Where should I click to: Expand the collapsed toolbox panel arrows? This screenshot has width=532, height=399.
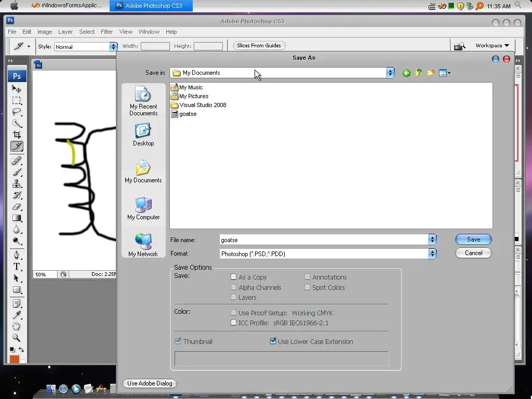(10, 61)
